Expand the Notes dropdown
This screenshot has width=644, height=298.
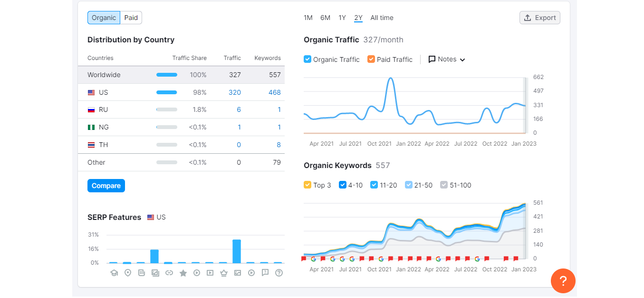(x=447, y=60)
